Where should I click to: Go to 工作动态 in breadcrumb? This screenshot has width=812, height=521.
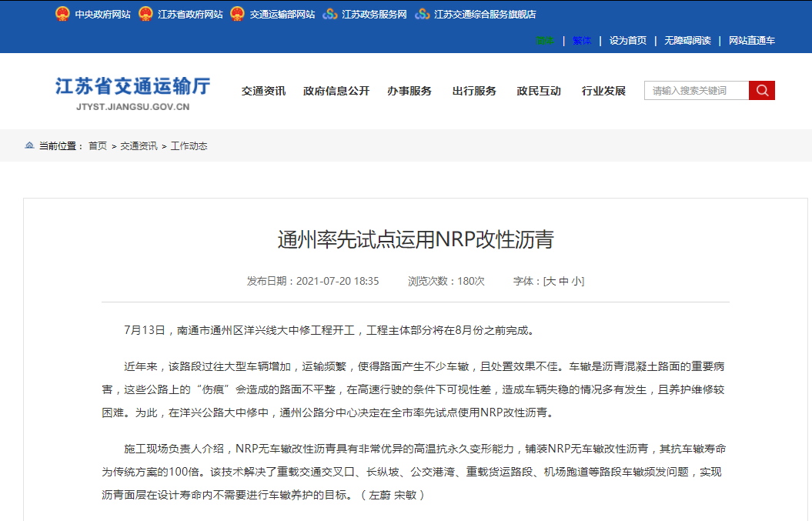(x=189, y=146)
